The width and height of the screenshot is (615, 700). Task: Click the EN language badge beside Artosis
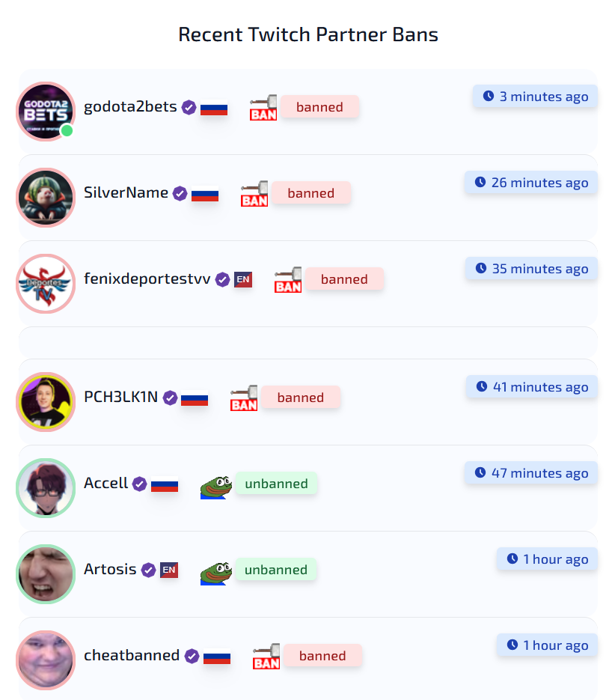coord(169,570)
